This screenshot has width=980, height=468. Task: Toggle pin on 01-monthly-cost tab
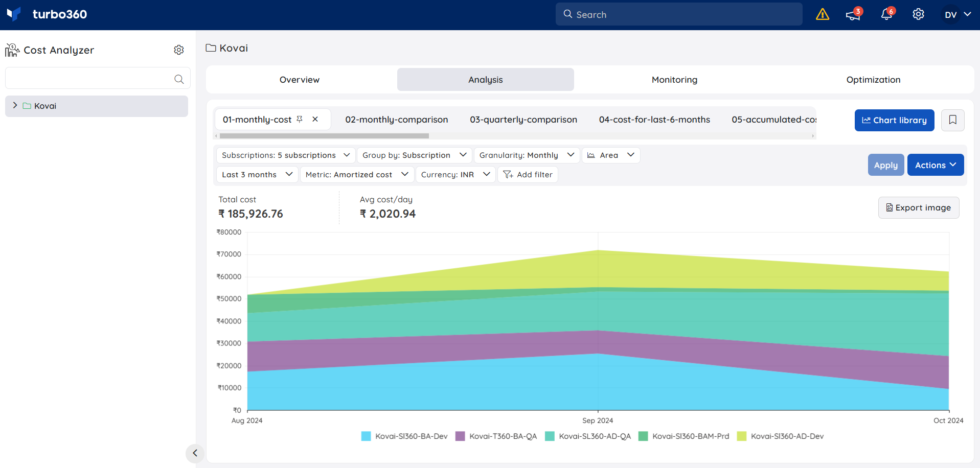[x=300, y=119]
